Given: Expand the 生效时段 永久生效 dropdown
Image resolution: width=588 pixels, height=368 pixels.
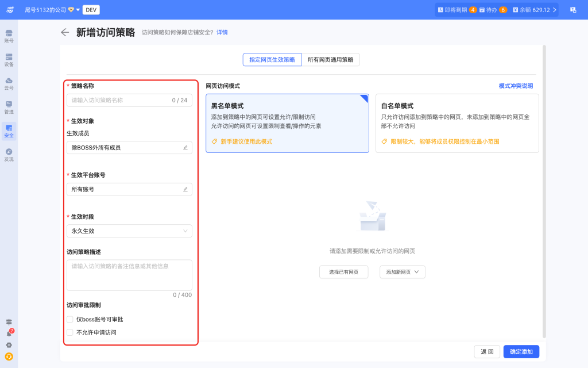Looking at the screenshot, I should pos(129,231).
